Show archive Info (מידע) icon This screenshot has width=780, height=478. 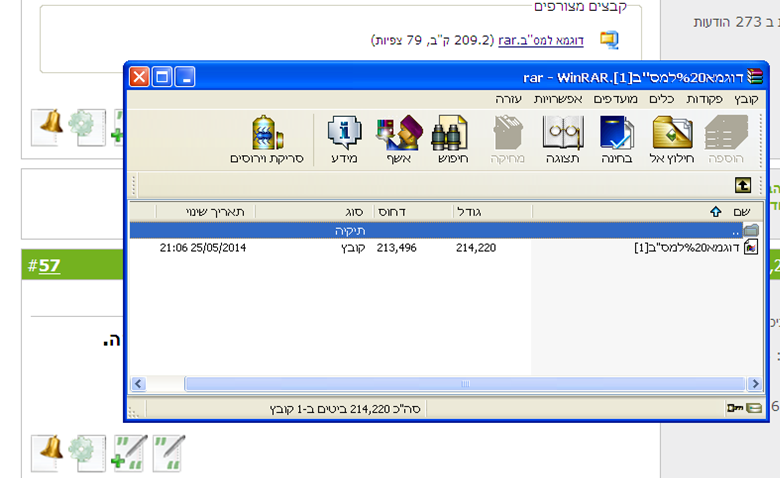[x=344, y=139]
